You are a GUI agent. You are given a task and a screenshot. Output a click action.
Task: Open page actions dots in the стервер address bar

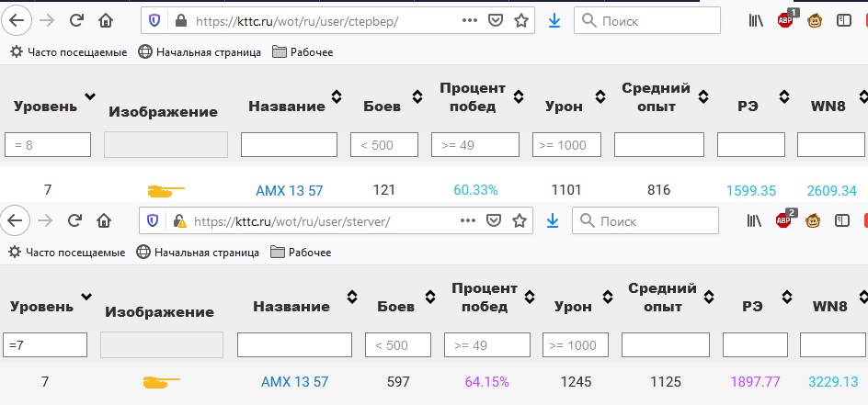point(469,20)
